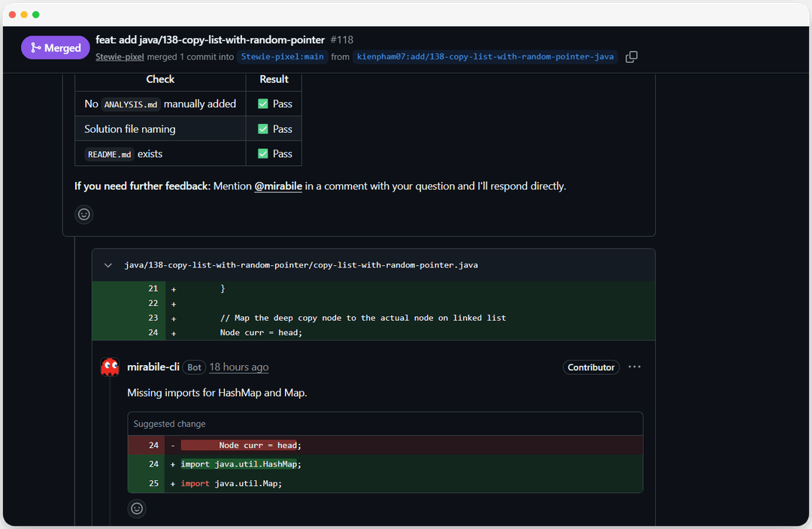Click the mirabile-cli author name

(x=153, y=367)
